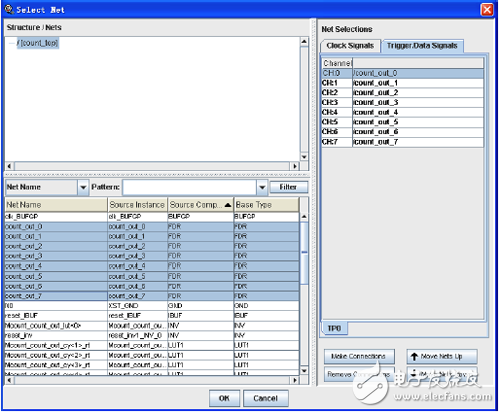Click the structure tree scroll up arrow
The width and height of the screenshot is (500, 413).
[x=304, y=42]
